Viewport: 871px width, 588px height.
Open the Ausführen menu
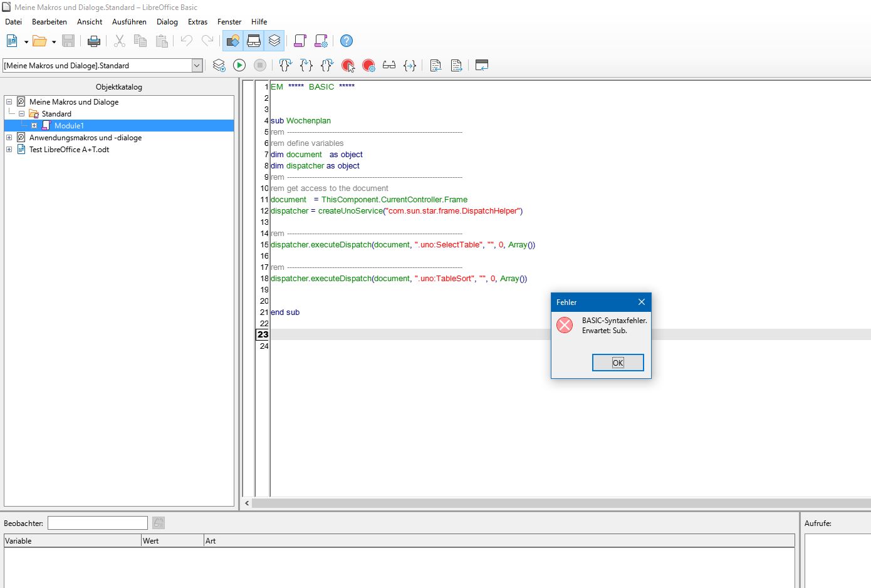coord(129,21)
